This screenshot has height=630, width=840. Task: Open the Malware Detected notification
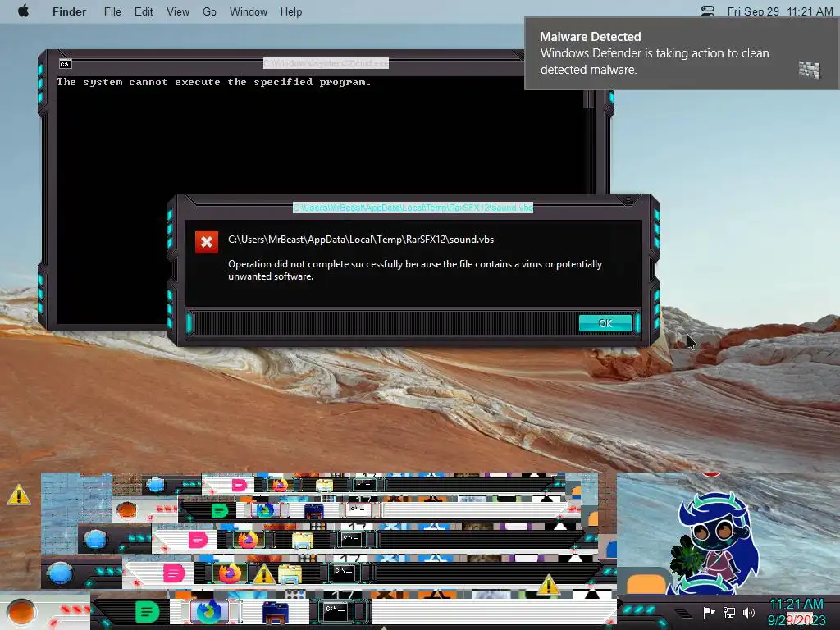tap(682, 53)
